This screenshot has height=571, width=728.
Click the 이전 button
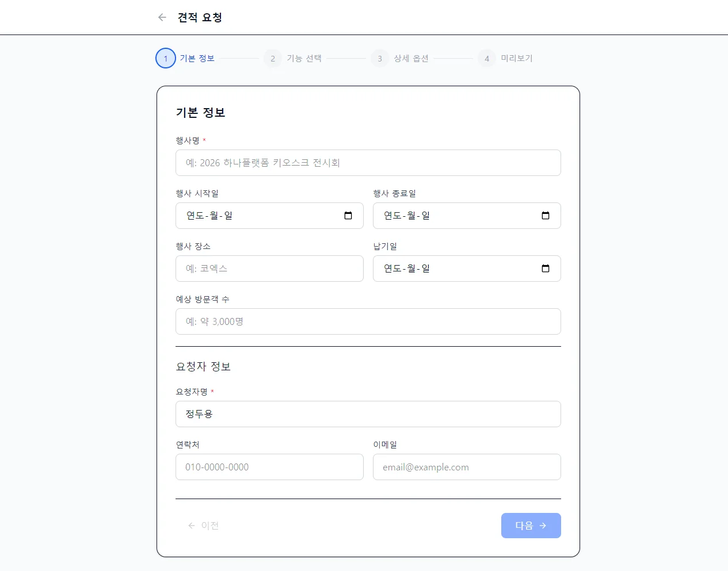pos(203,526)
